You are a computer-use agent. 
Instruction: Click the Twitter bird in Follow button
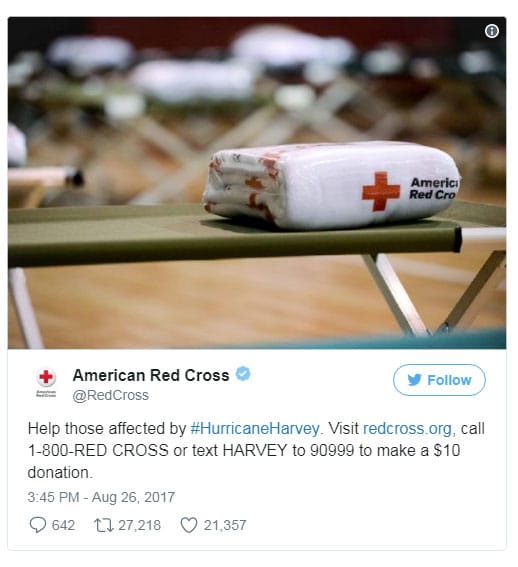click(x=415, y=380)
